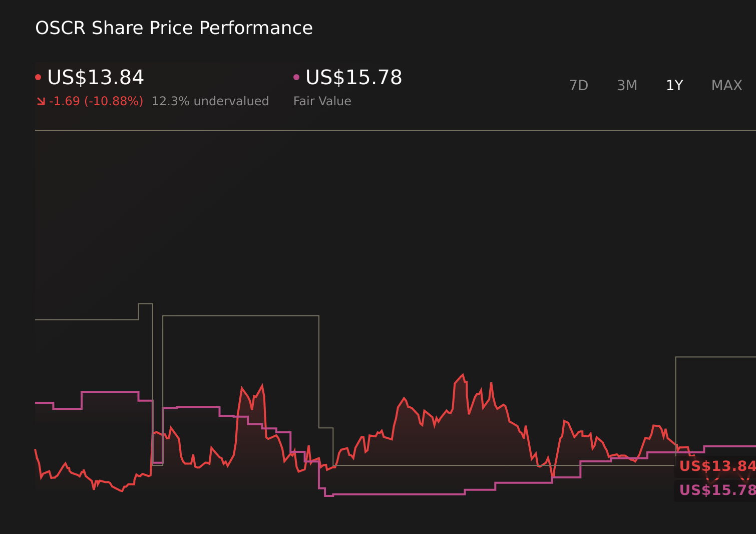Select the 7D time range
The image size is (756, 534).
pos(579,85)
